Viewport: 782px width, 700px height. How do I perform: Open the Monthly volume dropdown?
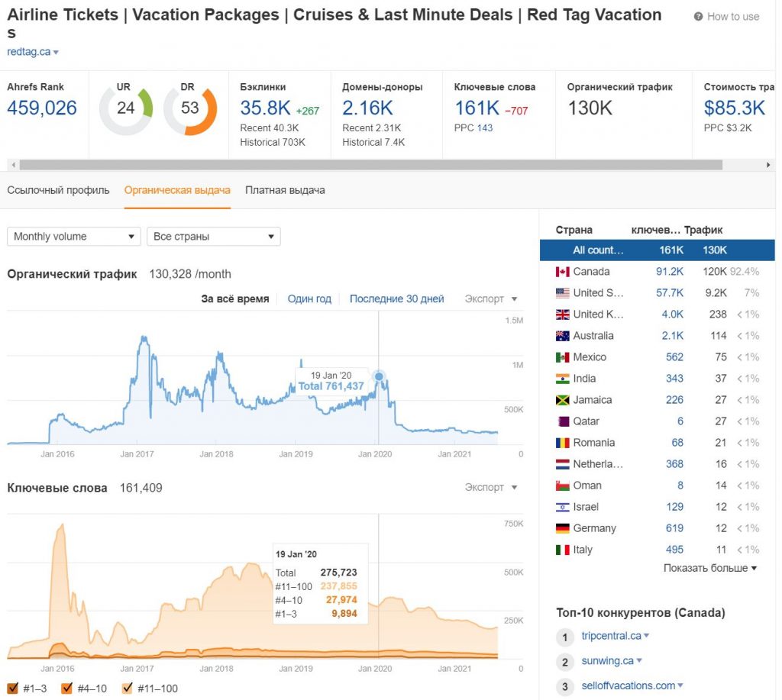click(x=74, y=237)
